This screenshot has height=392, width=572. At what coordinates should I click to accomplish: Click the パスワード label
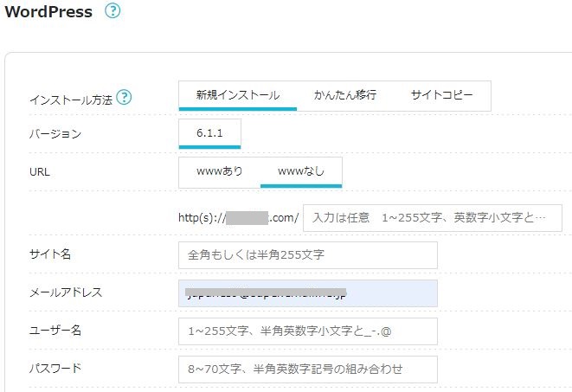pyautogui.click(x=55, y=369)
